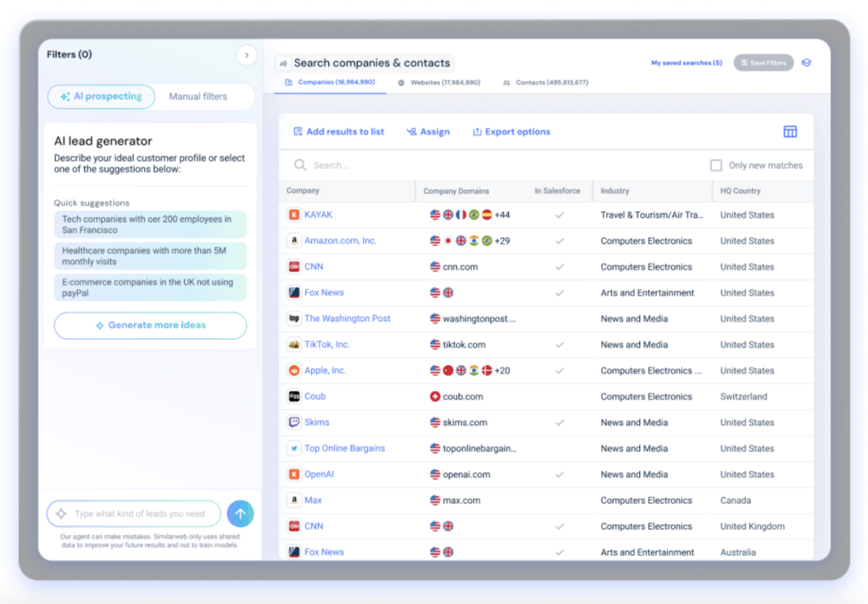Viewport: 868px width, 604px height.
Task: Click the leads prompt input field
Action: (x=140, y=513)
